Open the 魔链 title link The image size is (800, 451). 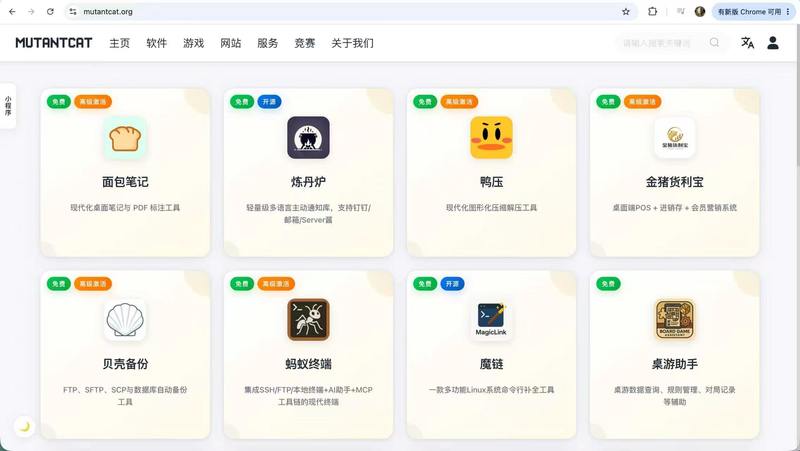click(491, 364)
